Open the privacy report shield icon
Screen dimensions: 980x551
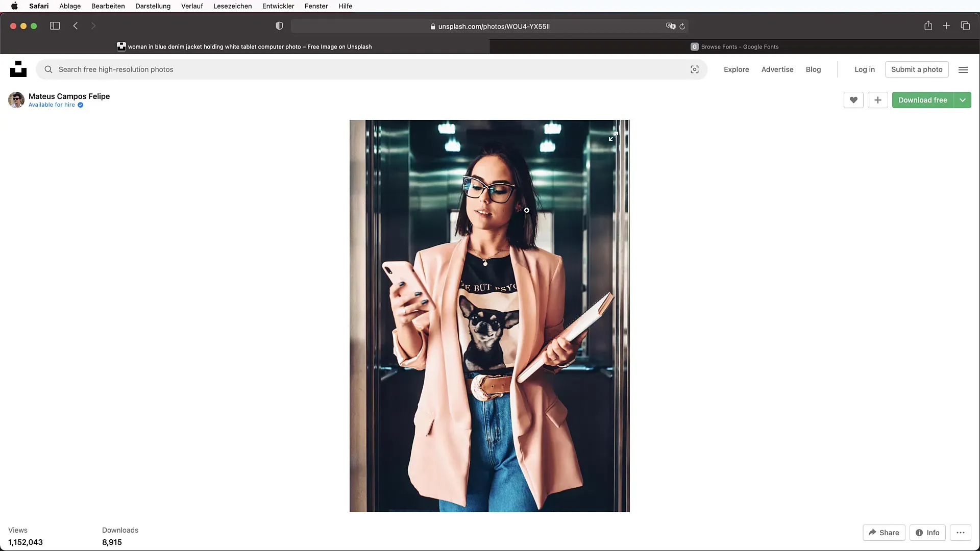point(279,26)
